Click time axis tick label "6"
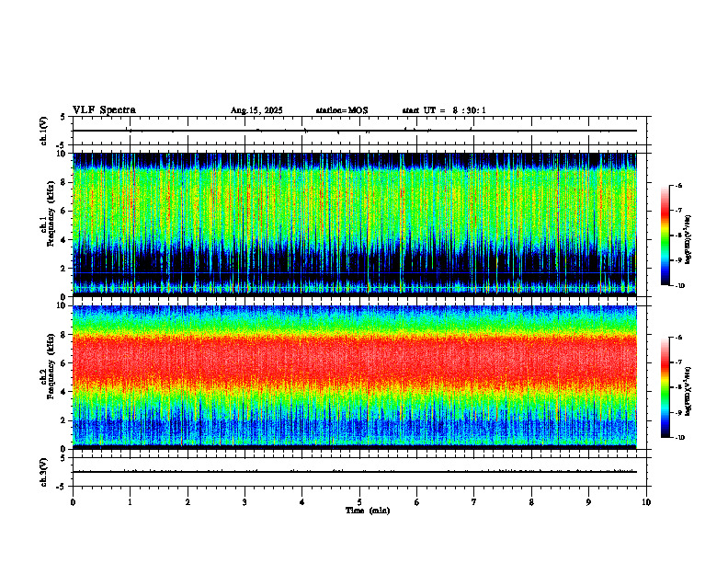 point(417,502)
